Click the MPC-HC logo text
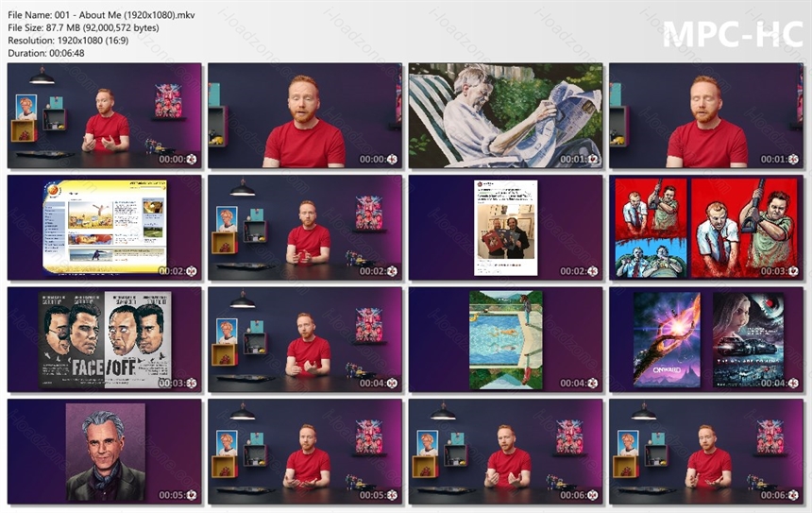 pos(733,34)
